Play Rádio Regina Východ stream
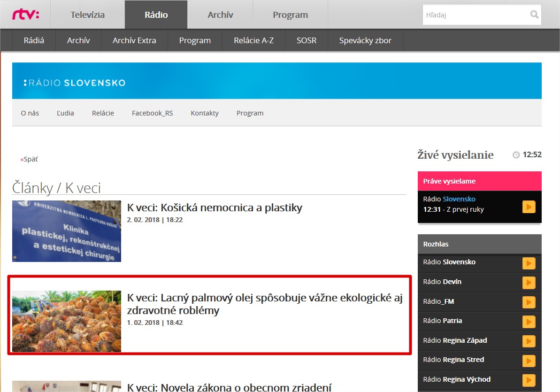Image resolution: width=560 pixels, height=392 pixels. click(529, 380)
